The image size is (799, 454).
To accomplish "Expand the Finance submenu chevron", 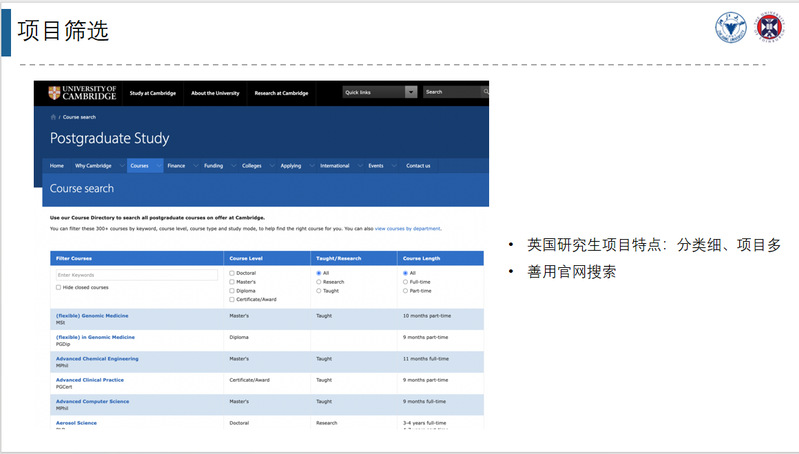I will [196, 166].
